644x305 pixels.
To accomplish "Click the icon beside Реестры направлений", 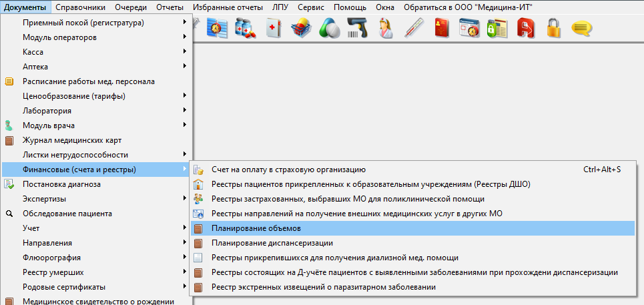I will (x=198, y=214).
